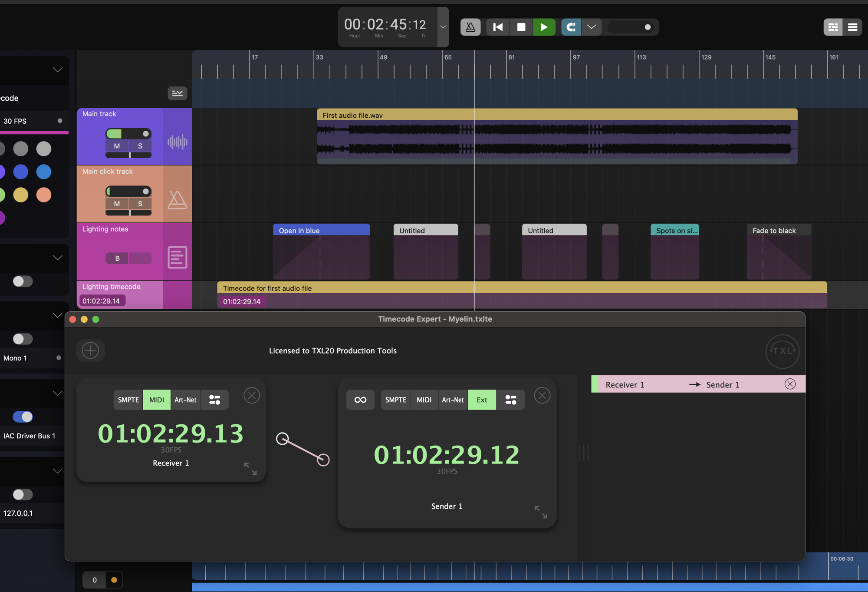The width and height of the screenshot is (868, 592).
Task: Click the metronome icon in transport bar
Action: tap(470, 27)
